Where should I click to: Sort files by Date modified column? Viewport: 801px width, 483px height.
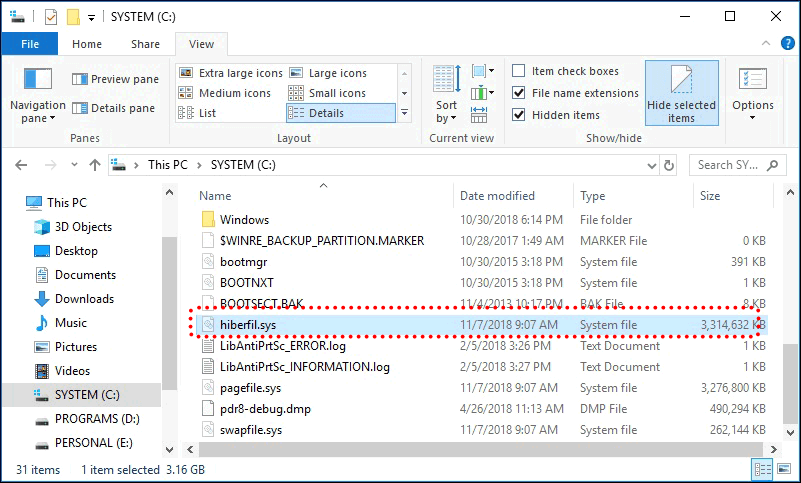pyautogui.click(x=497, y=196)
